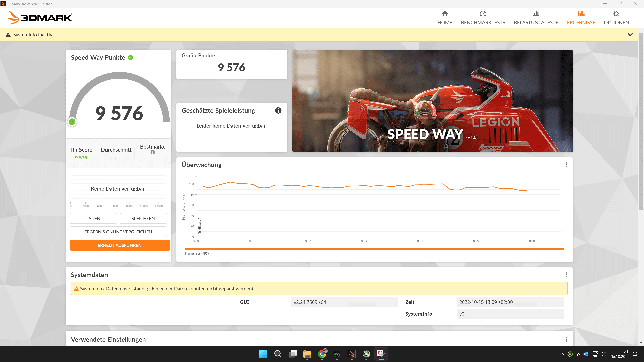Screen dimensions: 644x362
Task: Open Windows taskbar search
Action: [x=278, y=354]
